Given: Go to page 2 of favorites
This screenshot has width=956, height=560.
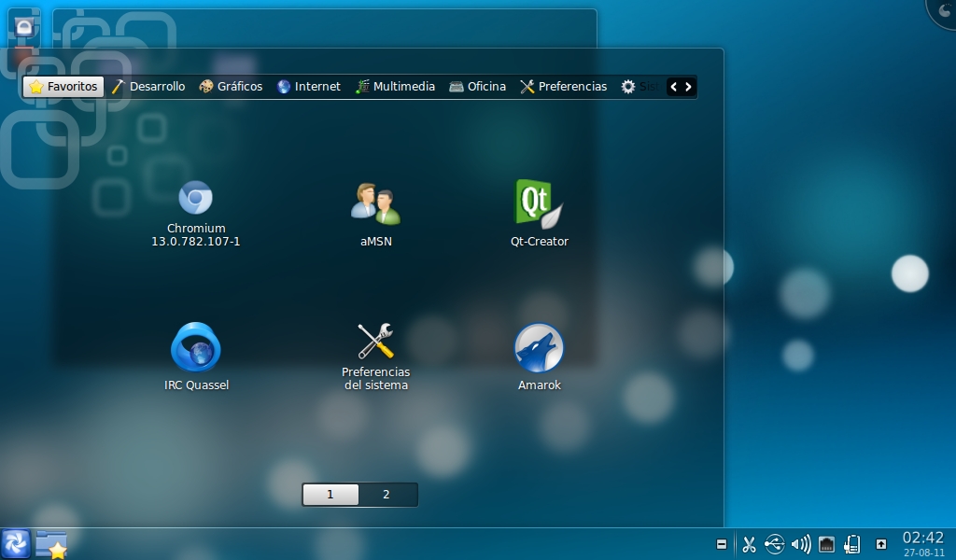Looking at the screenshot, I should tap(387, 494).
